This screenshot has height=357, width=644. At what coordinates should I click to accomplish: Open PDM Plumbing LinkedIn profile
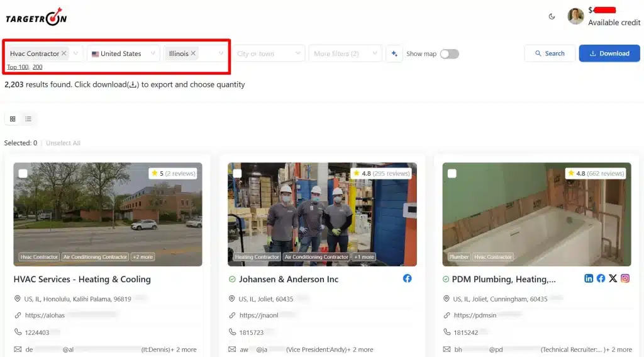pyautogui.click(x=589, y=278)
